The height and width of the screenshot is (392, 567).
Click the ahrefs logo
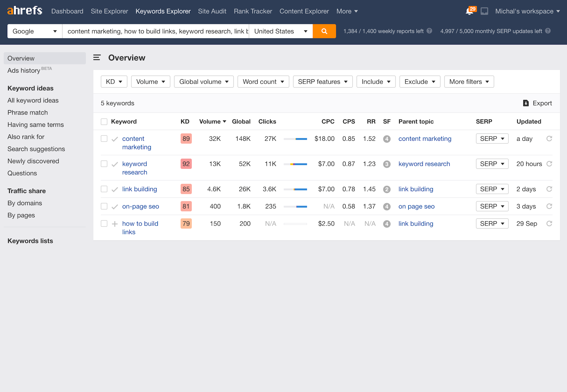(25, 11)
